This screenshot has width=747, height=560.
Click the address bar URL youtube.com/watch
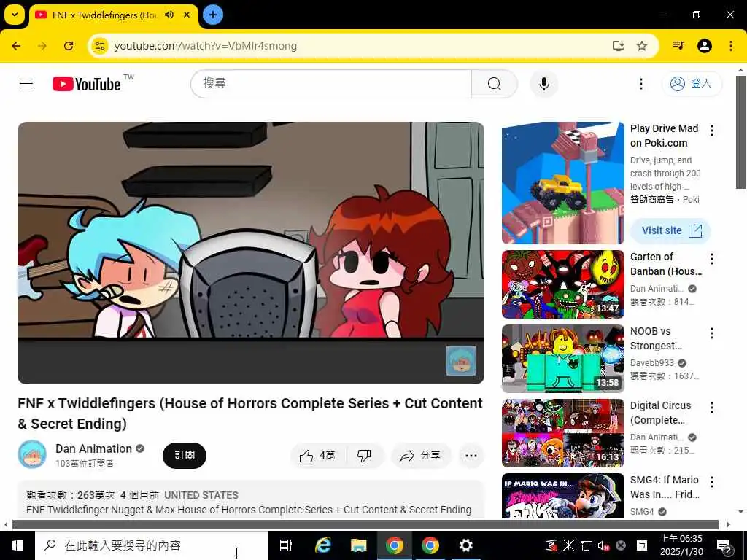coord(205,46)
